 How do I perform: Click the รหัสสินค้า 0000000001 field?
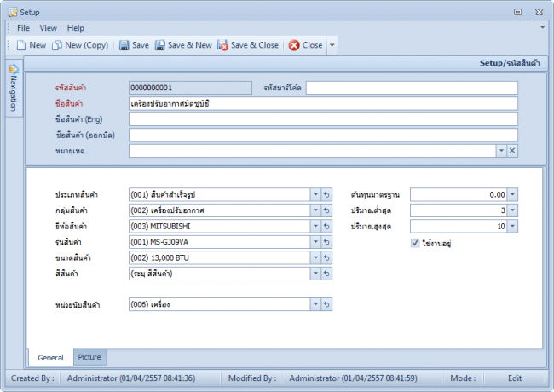(x=190, y=88)
